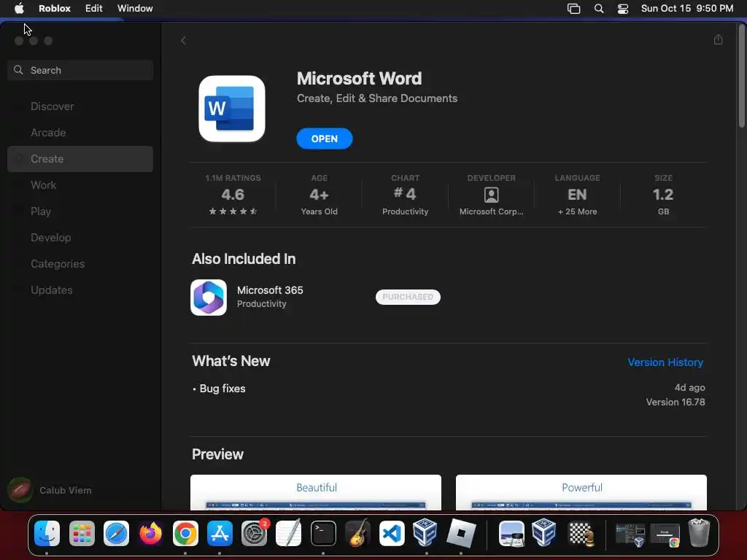Click the date and time in menu bar
Screen dimensions: 747x560
(x=687, y=9)
